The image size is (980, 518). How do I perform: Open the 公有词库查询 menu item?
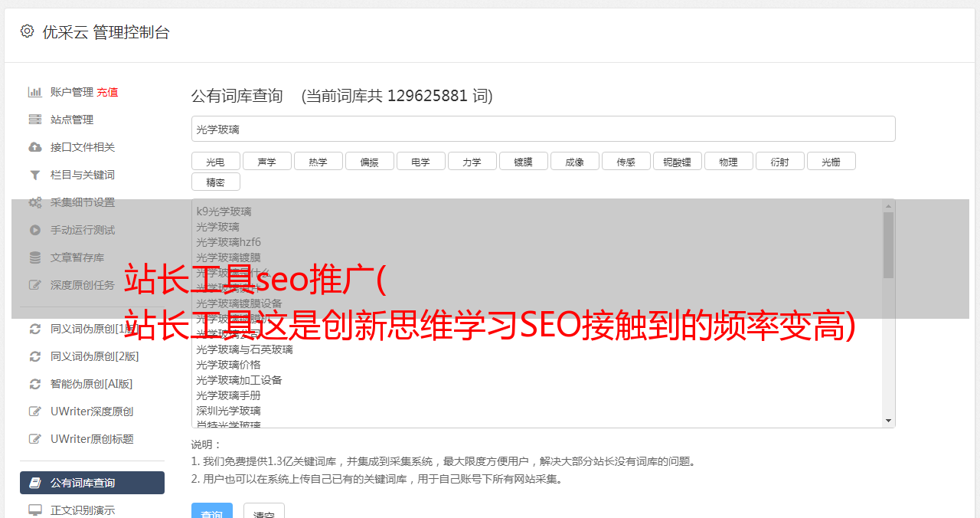click(92, 483)
